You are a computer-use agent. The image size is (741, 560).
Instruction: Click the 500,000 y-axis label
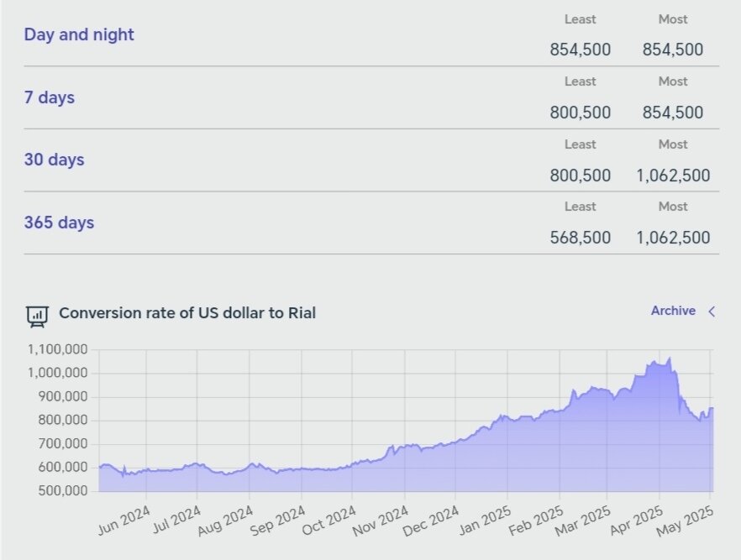(64, 490)
